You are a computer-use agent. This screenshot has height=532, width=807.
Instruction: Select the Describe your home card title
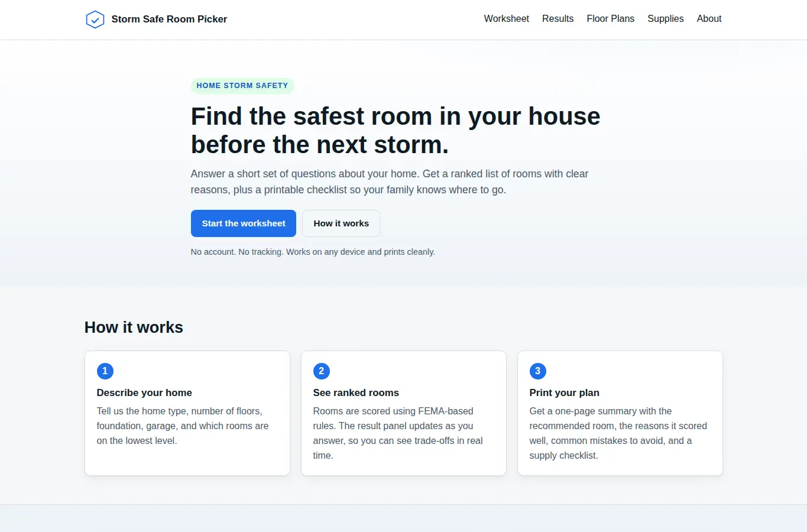click(144, 392)
